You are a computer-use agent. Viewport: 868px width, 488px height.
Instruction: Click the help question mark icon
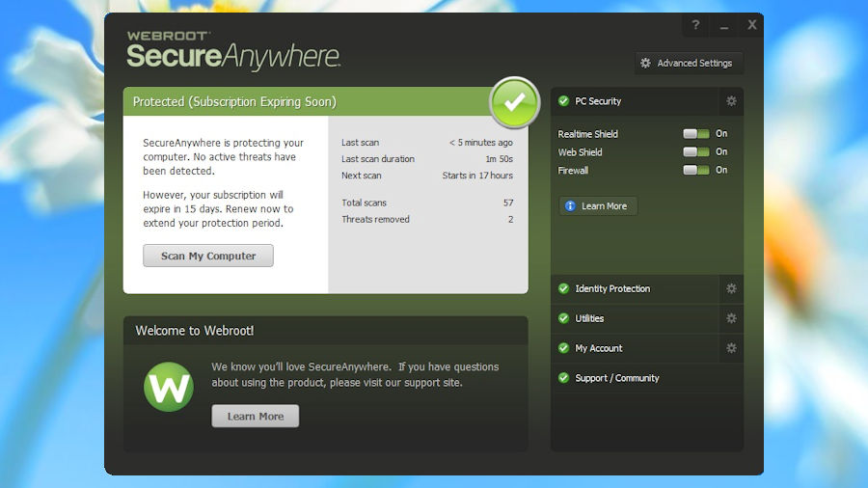tap(695, 25)
